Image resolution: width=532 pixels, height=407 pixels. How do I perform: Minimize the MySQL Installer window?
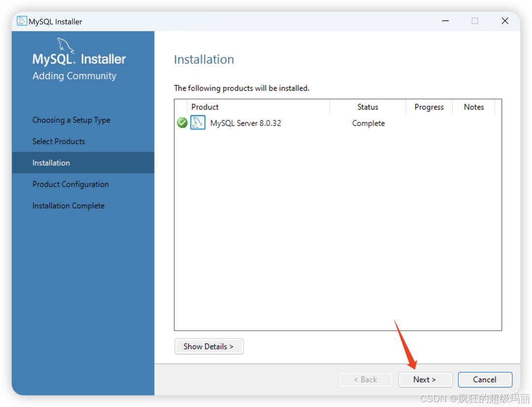coord(445,21)
